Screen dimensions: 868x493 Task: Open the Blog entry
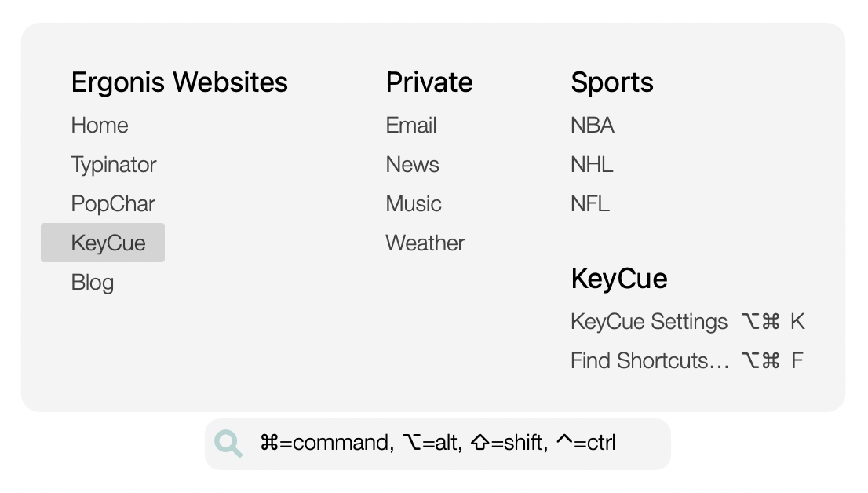coord(92,282)
